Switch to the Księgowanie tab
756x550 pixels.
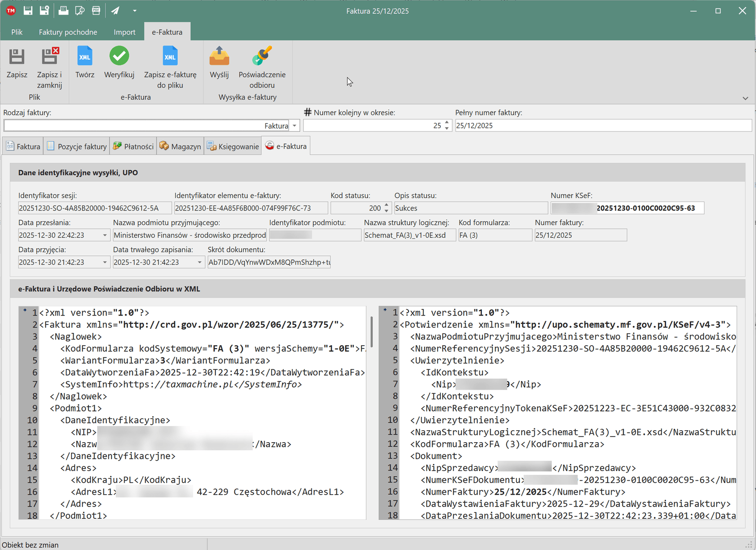tap(233, 147)
